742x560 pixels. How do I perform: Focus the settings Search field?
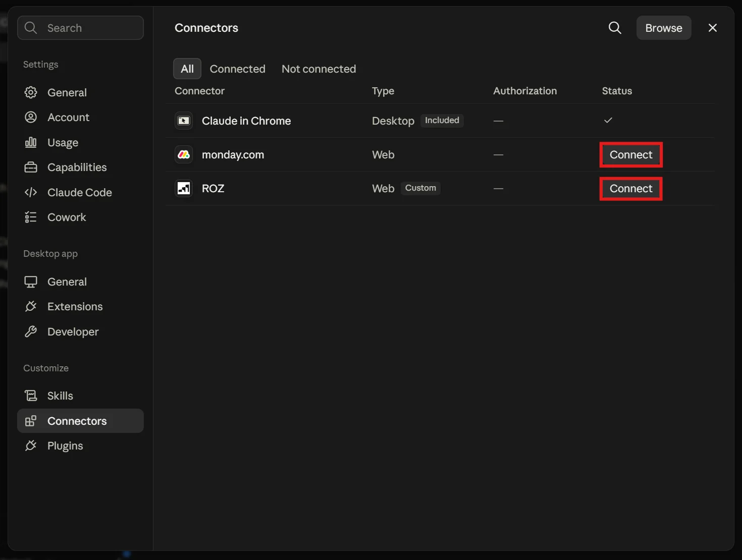[80, 28]
